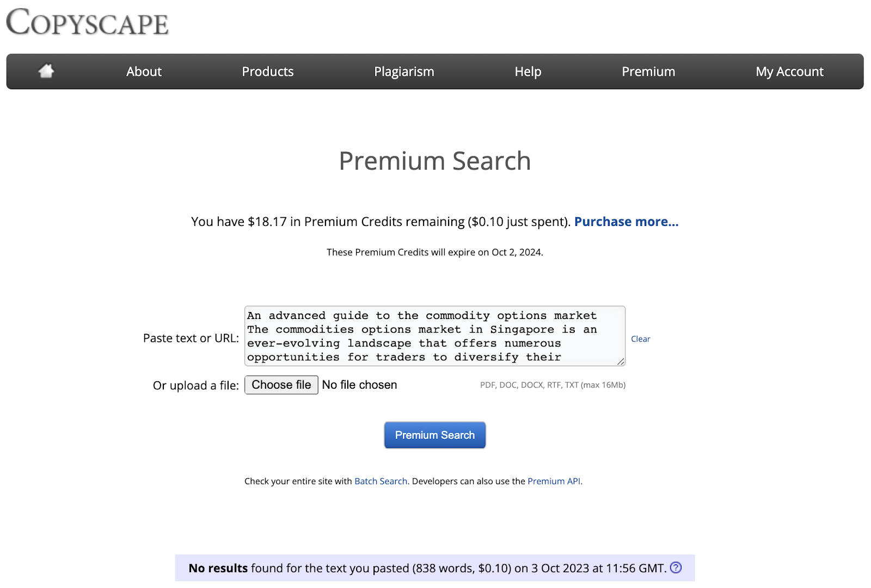This screenshot has height=588, width=871.
Task: Open the Batch Search link
Action: [x=381, y=481]
